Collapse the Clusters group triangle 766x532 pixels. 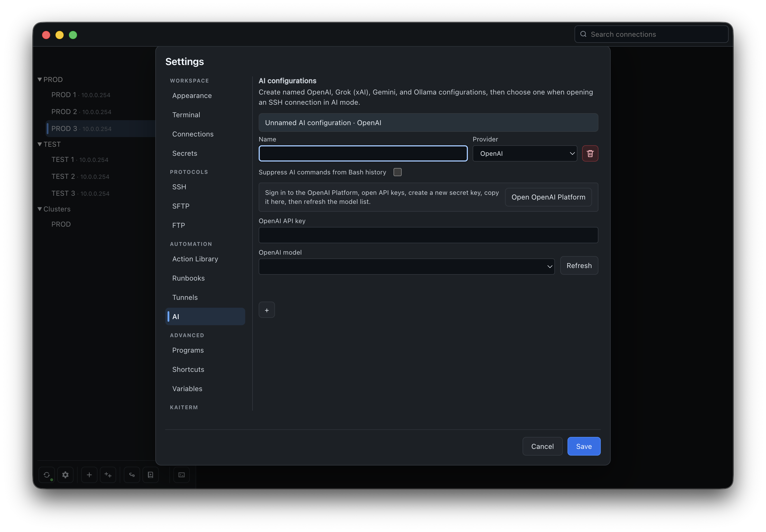click(x=40, y=209)
